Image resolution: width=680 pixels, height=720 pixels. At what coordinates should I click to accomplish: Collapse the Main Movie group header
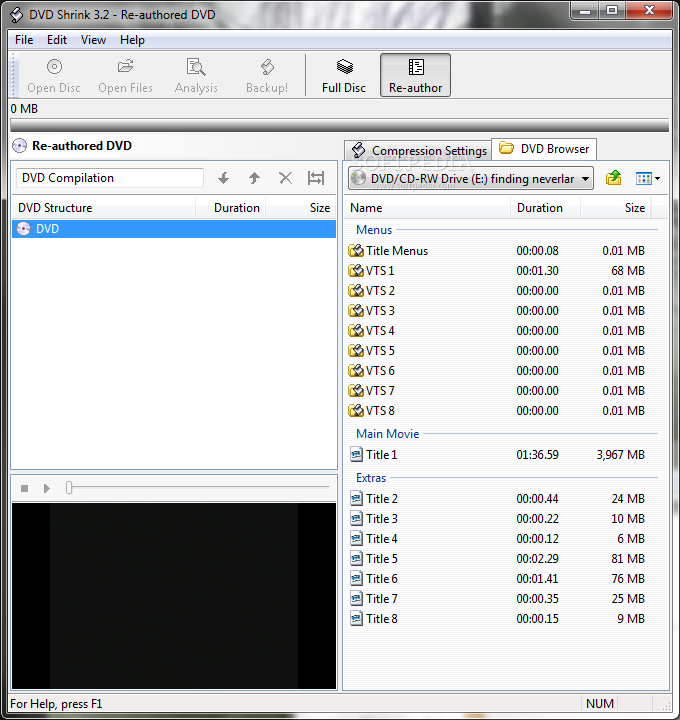(x=388, y=434)
